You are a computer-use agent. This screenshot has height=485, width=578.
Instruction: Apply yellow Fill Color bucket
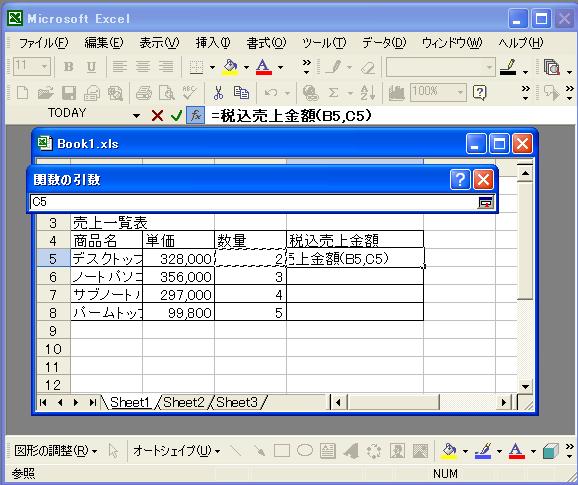tap(230, 67)
